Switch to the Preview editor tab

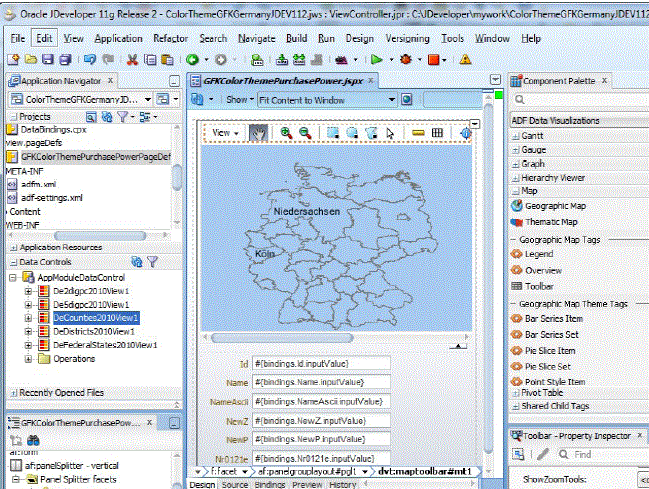coord(307,484)
